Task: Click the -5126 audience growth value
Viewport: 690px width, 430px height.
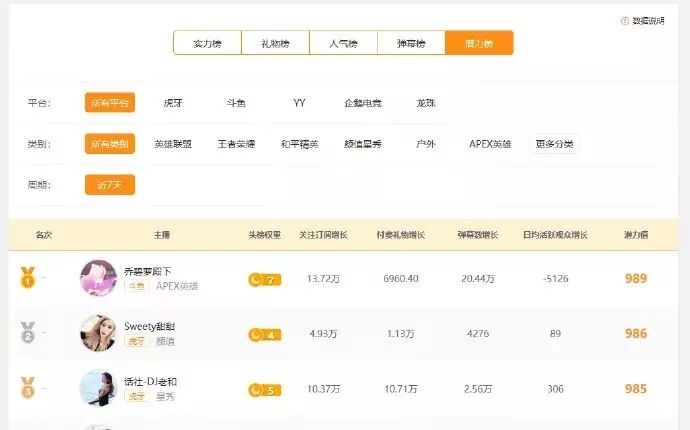Action: click(x=555, y=279)
